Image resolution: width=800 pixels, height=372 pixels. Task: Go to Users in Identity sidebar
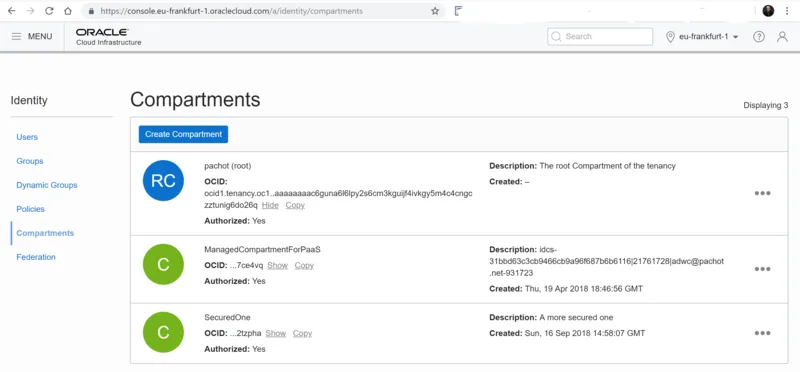pos(27,137)
